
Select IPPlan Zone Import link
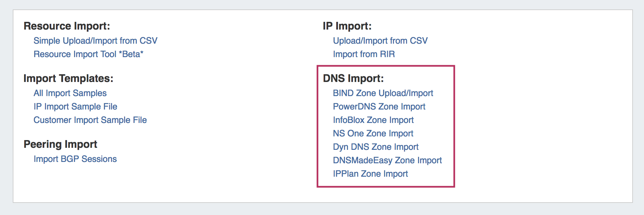point(370,174)
